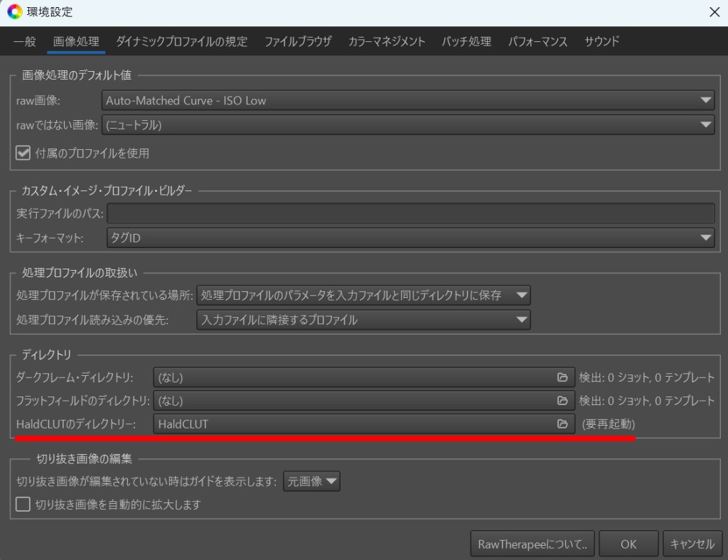Confirm settings with OK button
The width and height of the screenshot is (728, 560).
tap(628, 544)
